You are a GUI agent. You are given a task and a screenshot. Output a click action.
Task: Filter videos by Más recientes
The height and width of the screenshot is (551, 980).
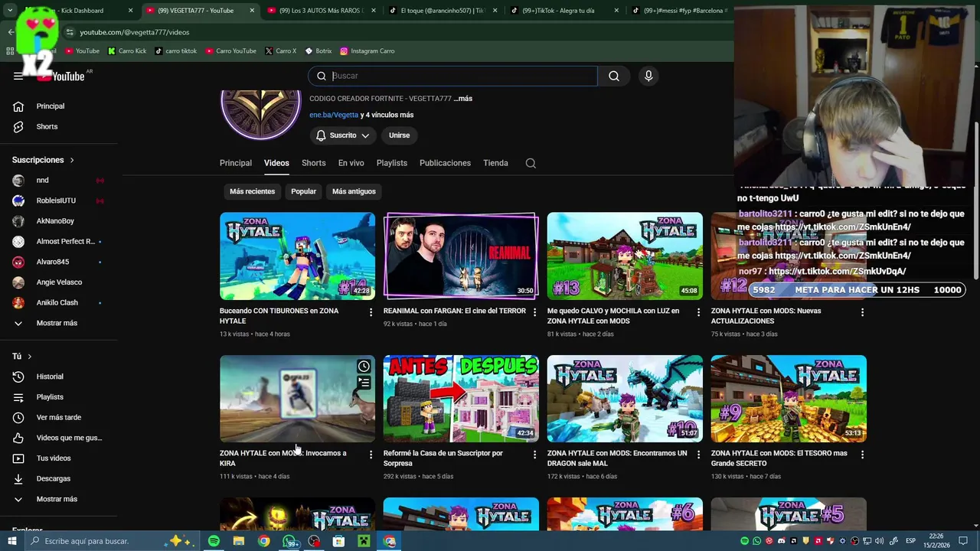[252, 191]
